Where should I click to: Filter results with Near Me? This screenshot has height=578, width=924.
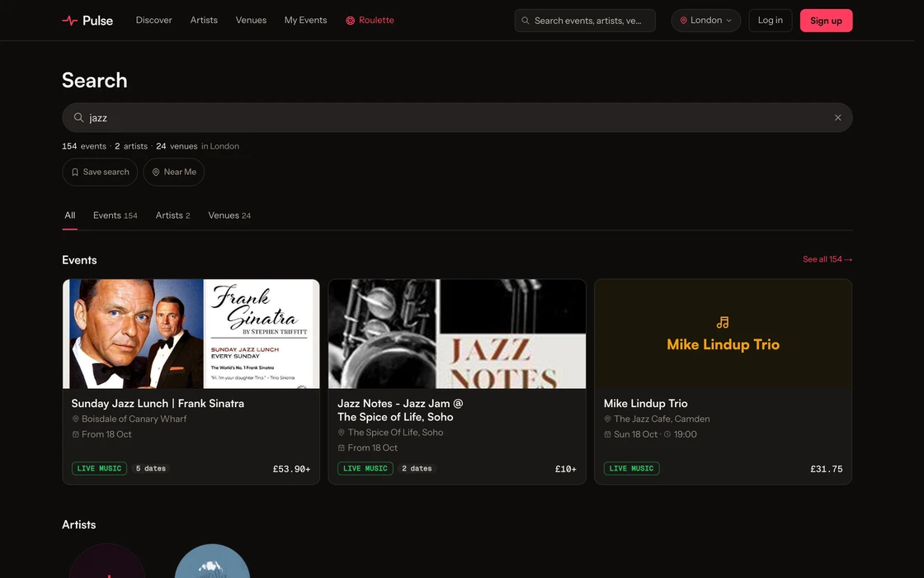pyautogui.click(x=174, y=173)
